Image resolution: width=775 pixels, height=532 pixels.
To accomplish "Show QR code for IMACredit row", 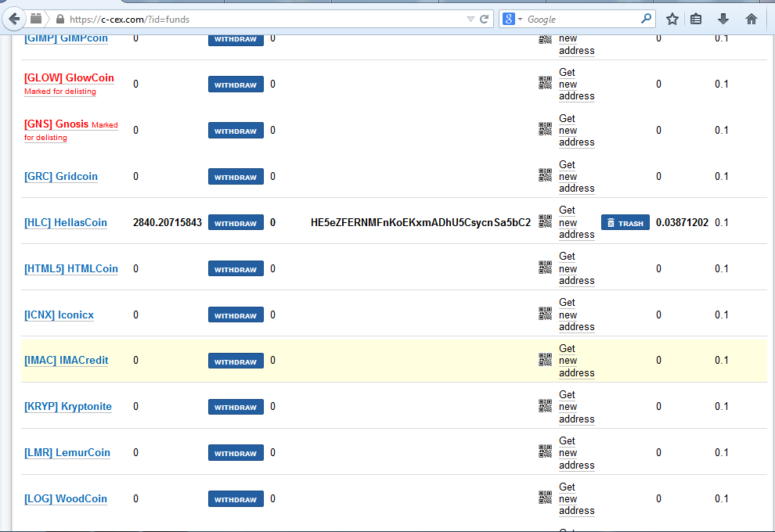I will 545,360.
